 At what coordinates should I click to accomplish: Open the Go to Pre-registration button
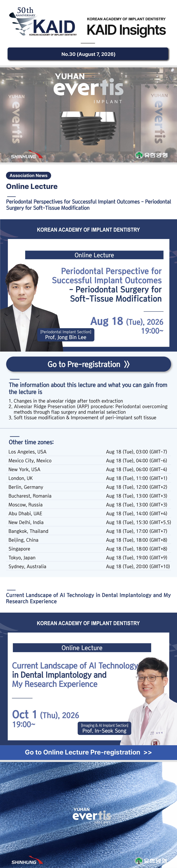88,364
